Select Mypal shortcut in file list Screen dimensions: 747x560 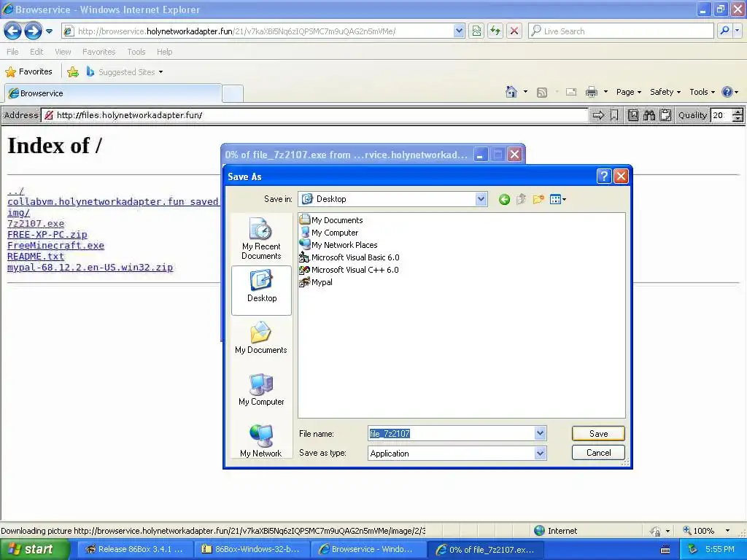315,282
